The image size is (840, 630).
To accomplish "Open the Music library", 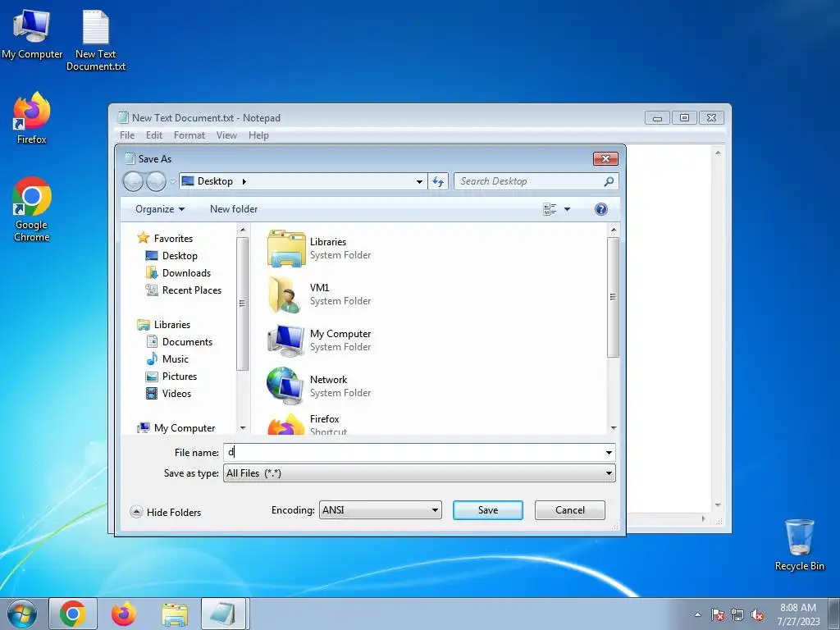I will click(176, 358).
